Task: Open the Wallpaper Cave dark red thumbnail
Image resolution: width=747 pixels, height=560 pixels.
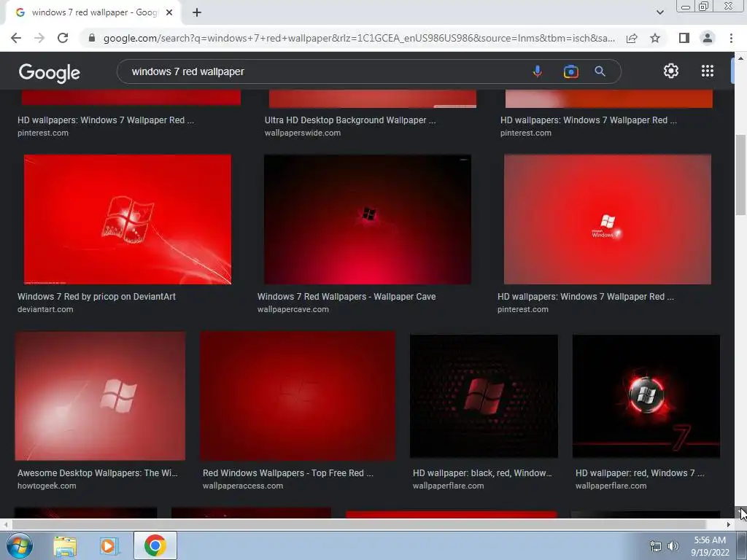Action: (x=368, y=219)
